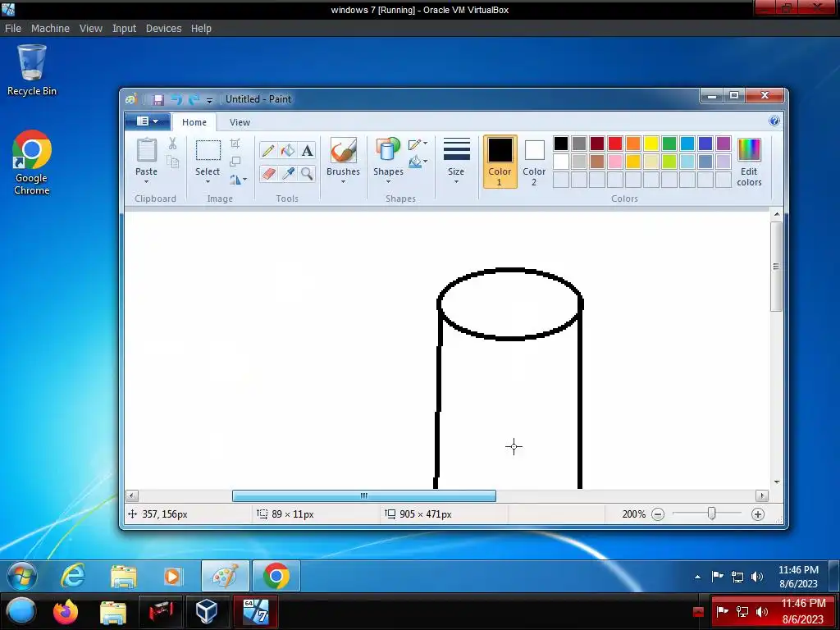Click the zoom in plus button
The height and width of the screenshot is (630, 840).
tap(757, 514)
